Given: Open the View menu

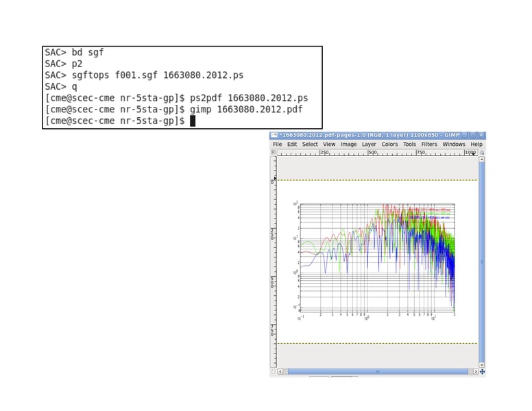Looking at the screenshot, I should pos(329,145).
